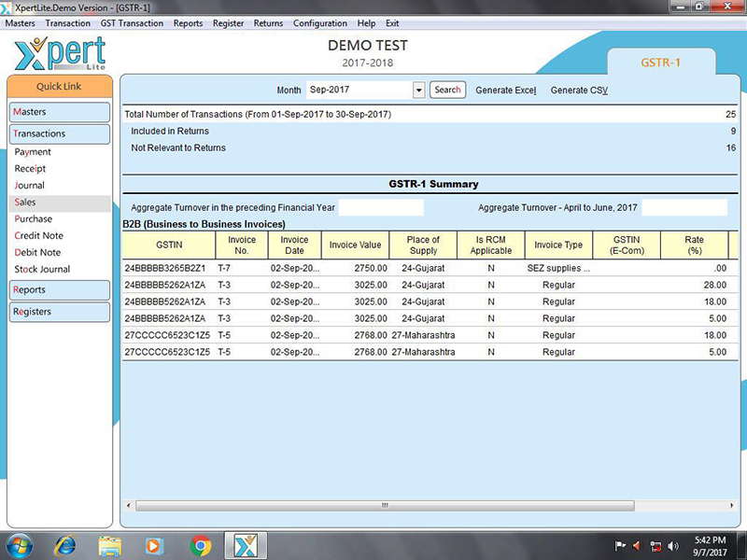The image size is (747, 560).
Task: Open the Register menu
Action: pyautogui.click(x=228, y=23)
